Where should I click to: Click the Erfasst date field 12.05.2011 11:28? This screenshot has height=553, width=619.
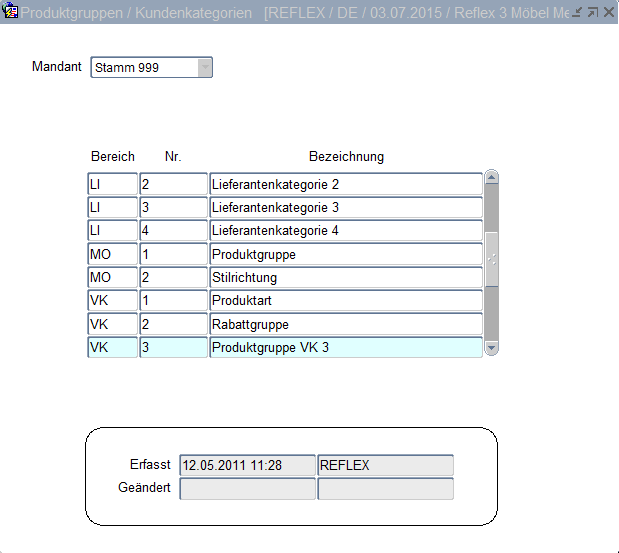pyautogui.click(x=247, y=465)
